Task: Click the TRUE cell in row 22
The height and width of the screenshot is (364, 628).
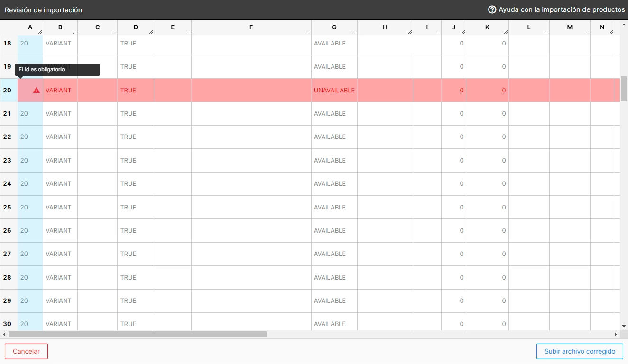Action: coord(136,136)
